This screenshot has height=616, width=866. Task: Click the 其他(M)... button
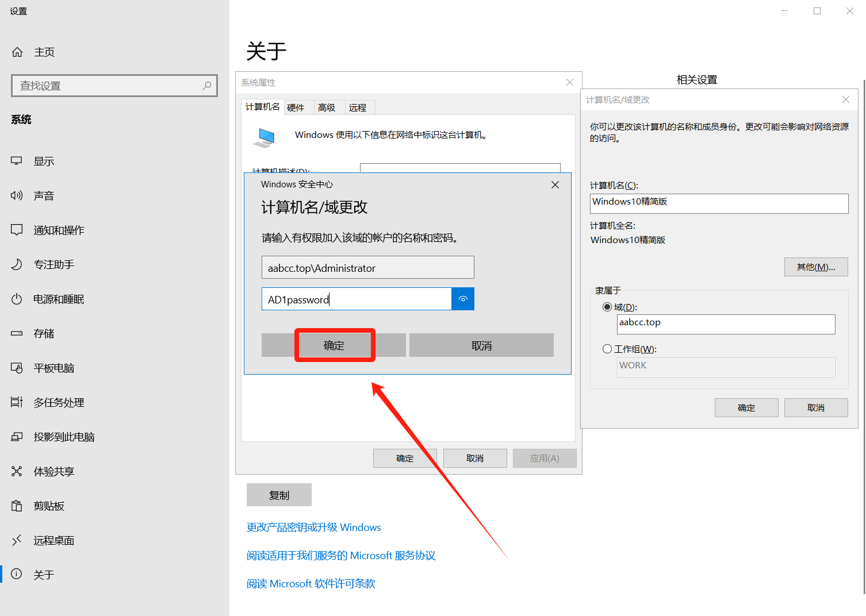tap(815, 267)
